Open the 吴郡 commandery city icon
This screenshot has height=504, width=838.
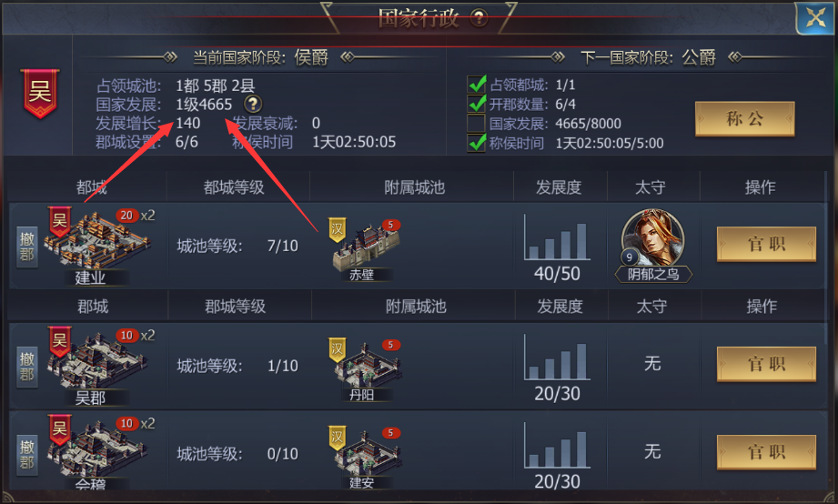click(97, 362)
